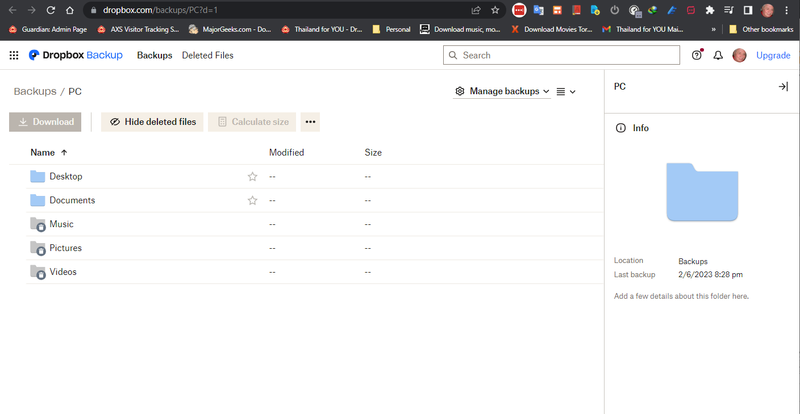Open the MajorGeeks.com bookmark

coord(230,29)
